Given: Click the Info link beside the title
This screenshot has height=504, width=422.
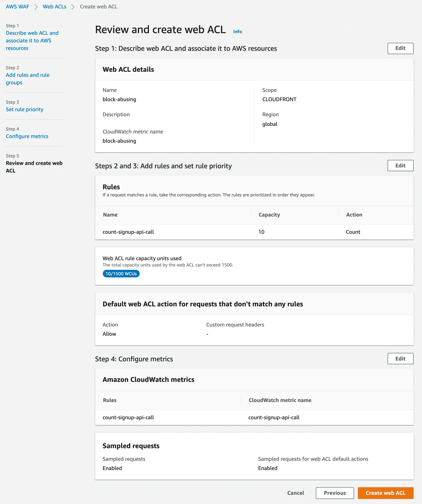Looking at the screenshot, I should coord(237,32).
